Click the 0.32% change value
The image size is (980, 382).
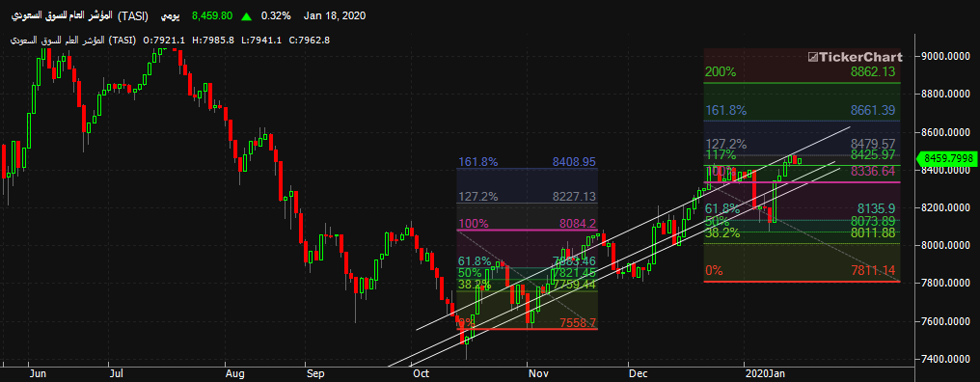tap(276, 15)
